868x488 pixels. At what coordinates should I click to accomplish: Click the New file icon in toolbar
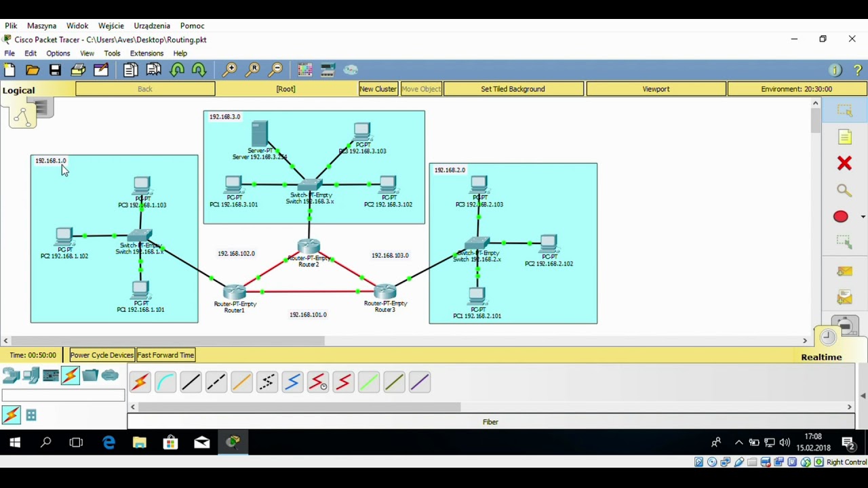[9, 70]
